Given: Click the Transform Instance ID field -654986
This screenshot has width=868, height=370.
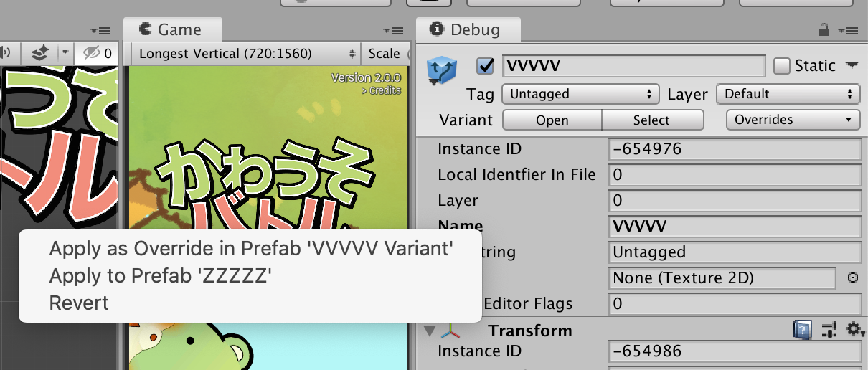Looking at the screenshot, I should [x=735, y=351].
